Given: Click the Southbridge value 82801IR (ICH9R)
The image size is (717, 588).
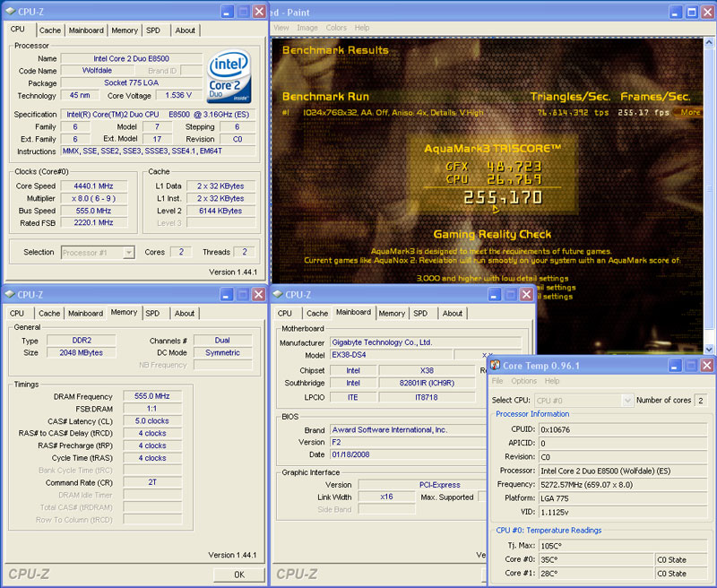Looking at the screenshot, I should coord(427,383).
